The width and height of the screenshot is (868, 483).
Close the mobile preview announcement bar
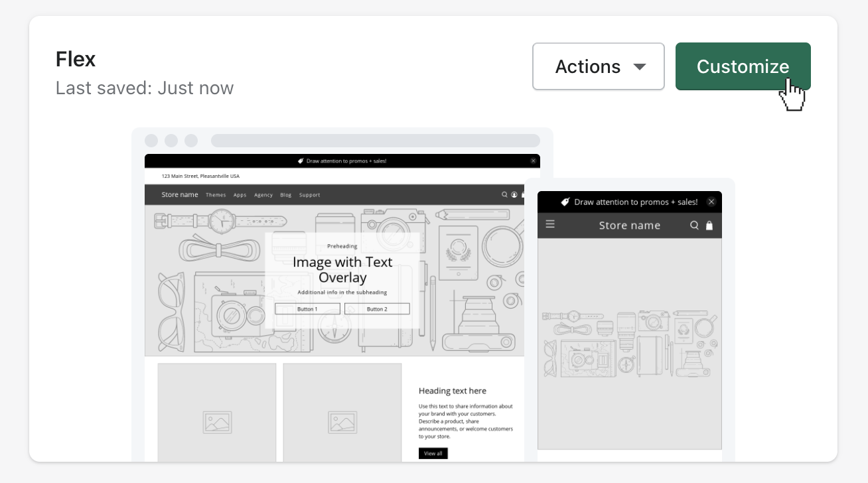tap(711, 202)
